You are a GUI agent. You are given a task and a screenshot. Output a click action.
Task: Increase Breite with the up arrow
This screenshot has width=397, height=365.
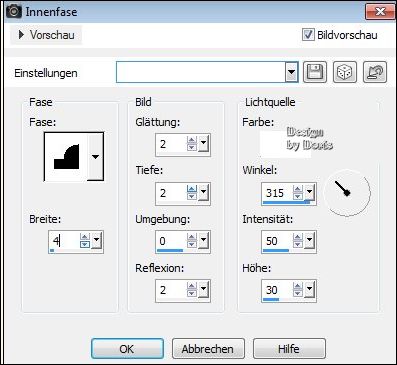(x=85, y=237)
